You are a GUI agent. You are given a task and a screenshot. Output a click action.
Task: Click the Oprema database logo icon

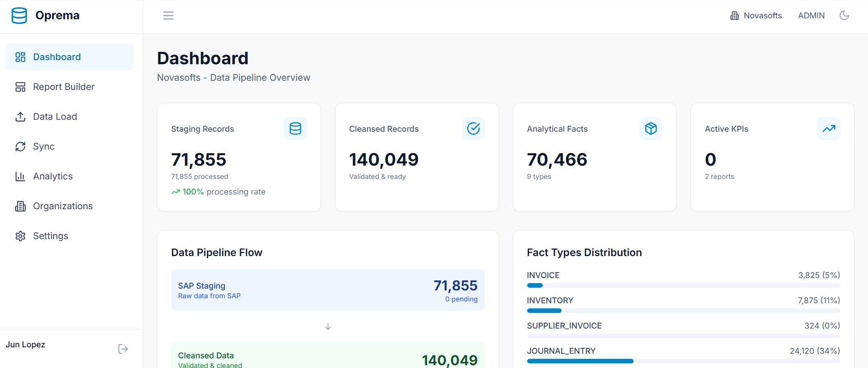click(x=19, y=16)
